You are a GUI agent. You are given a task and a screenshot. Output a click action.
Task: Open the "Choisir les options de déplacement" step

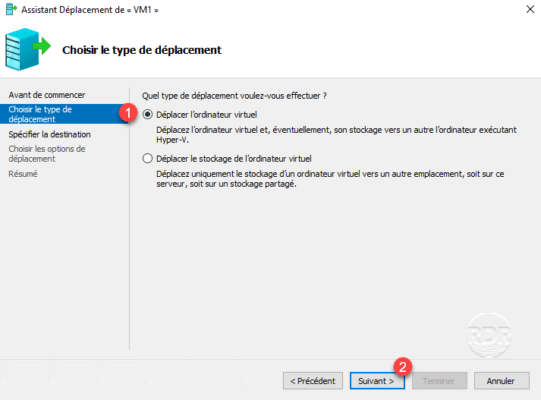[47, 154]
